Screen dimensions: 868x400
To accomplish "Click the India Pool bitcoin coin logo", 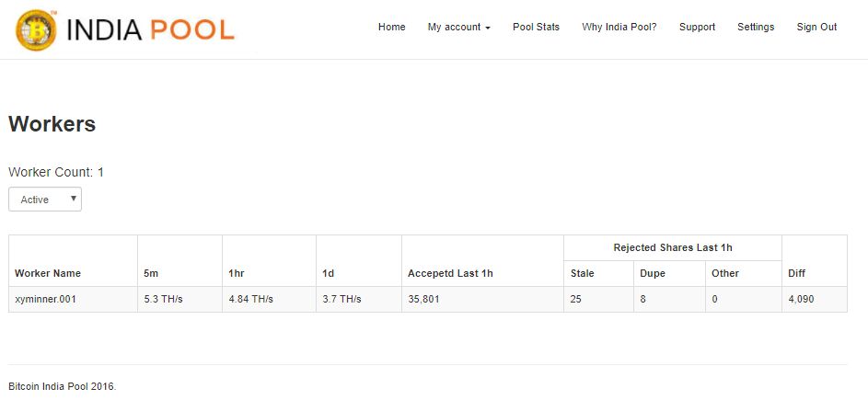I will pyautogui.click(x=36, y=29).
